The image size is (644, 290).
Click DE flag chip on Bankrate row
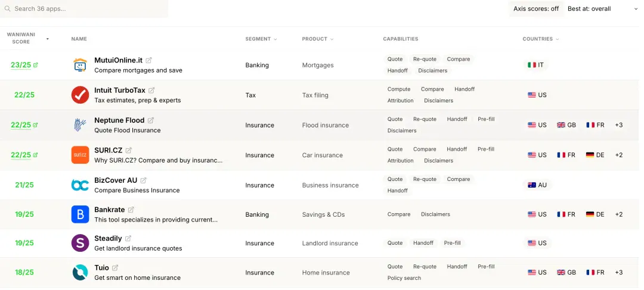[x=595, y=214]
